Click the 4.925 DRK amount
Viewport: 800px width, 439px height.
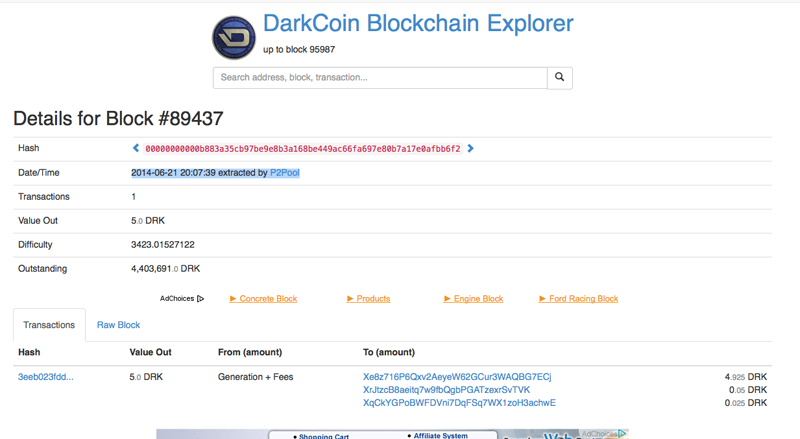click(x=746, y=377)
